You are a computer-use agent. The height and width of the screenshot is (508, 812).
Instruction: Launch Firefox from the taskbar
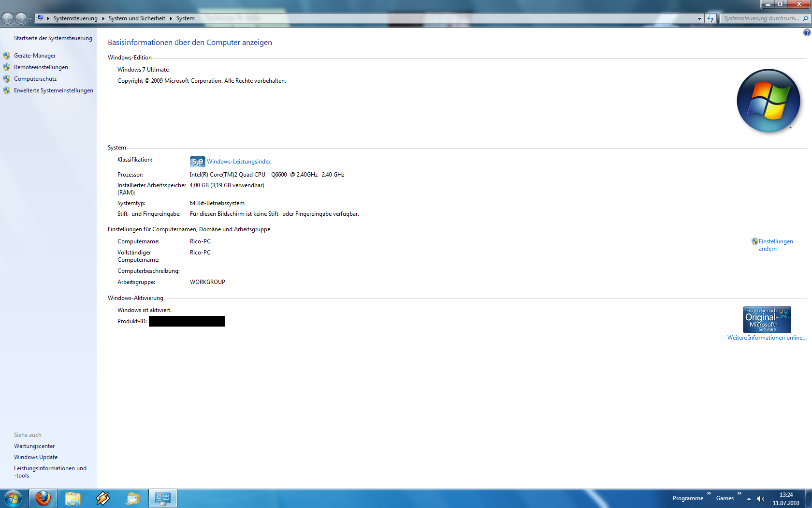(x=43, y=498)
